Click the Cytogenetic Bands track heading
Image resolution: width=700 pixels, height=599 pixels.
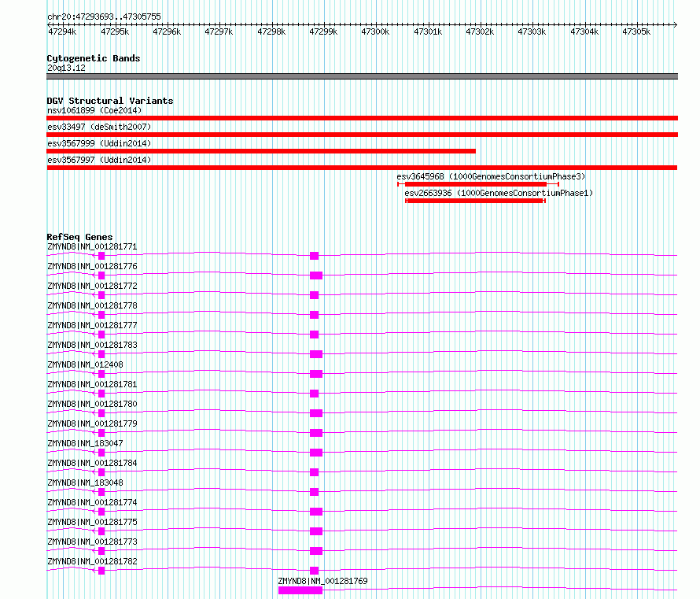pos(94,58)
